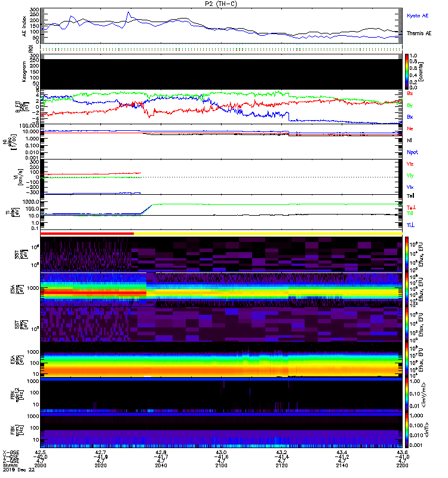
Task: Click the 'Keogram' axis label
Action: click(x=24, y=72)
